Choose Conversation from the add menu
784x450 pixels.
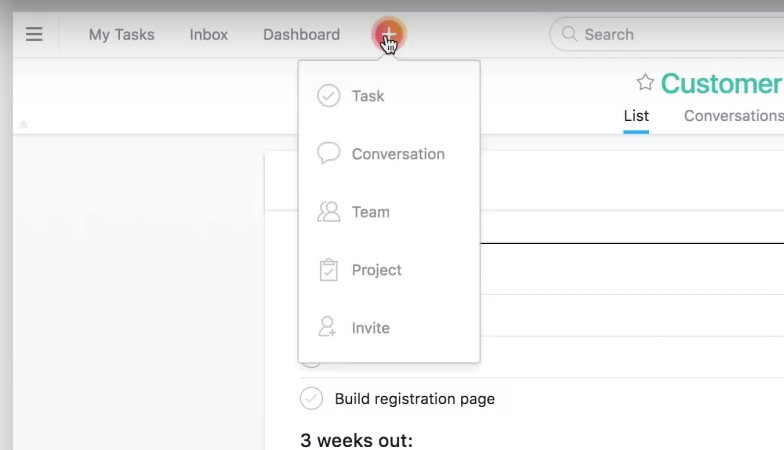pos(389,154)
